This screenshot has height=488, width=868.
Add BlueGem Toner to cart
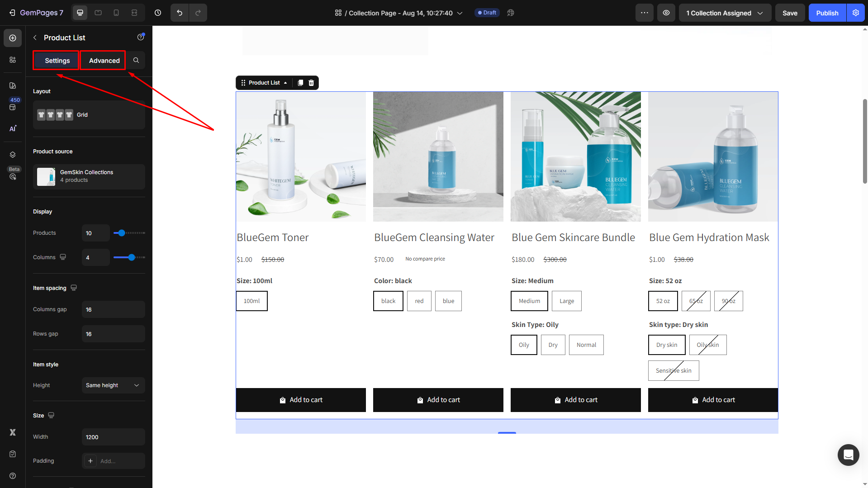click(301, 400)
